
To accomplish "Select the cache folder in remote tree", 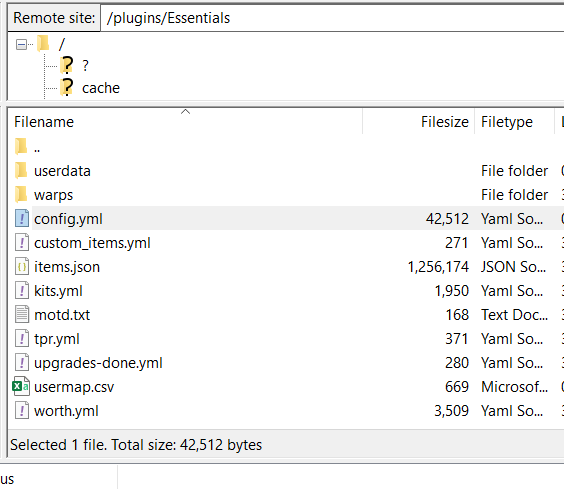I will (101, 88).
